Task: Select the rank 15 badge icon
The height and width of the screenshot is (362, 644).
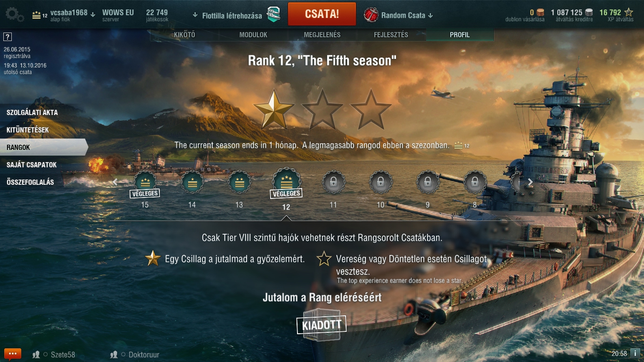Action: click(x=145, y=182)
